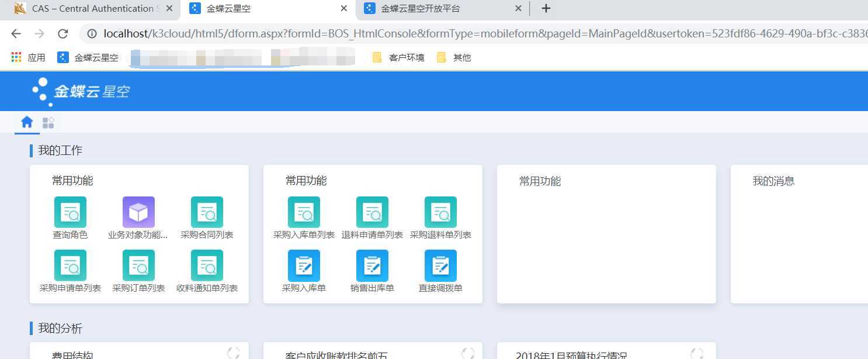This screenshot has height=359, width=868.
Task: Click the 我的分析 section heading
Action: [x=60, y=329]
